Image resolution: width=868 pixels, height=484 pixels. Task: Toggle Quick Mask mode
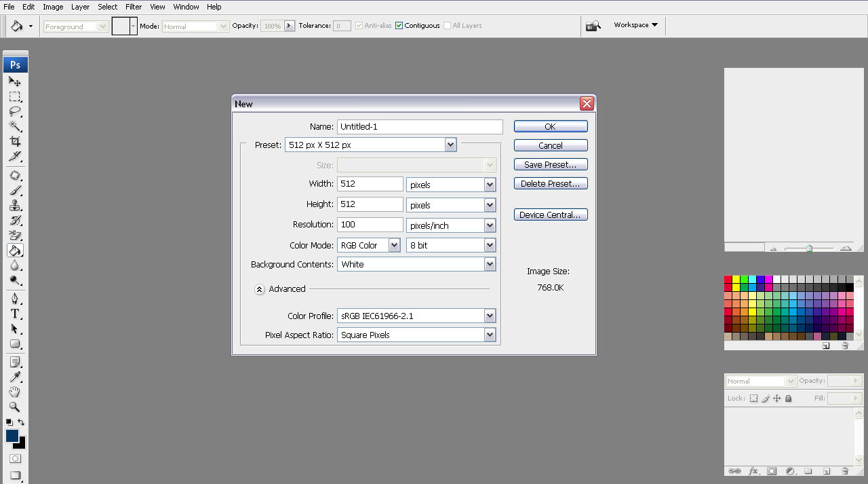(x=15, y=459)
